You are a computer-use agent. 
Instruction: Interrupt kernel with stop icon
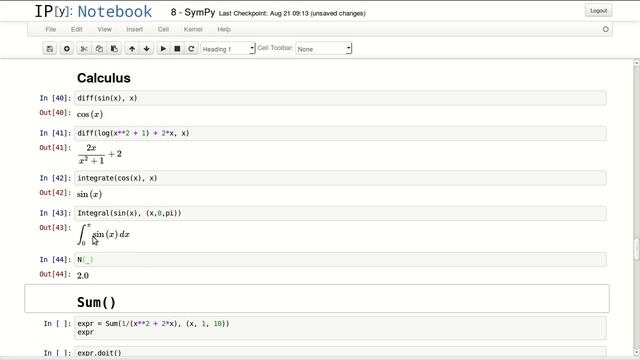[177, 49]
